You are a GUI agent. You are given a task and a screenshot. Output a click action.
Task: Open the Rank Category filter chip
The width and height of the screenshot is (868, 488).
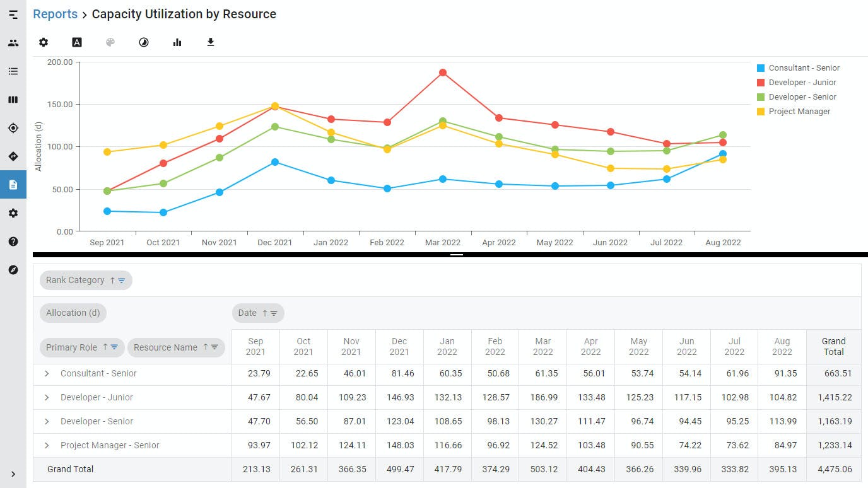click(x=86, y=280)
